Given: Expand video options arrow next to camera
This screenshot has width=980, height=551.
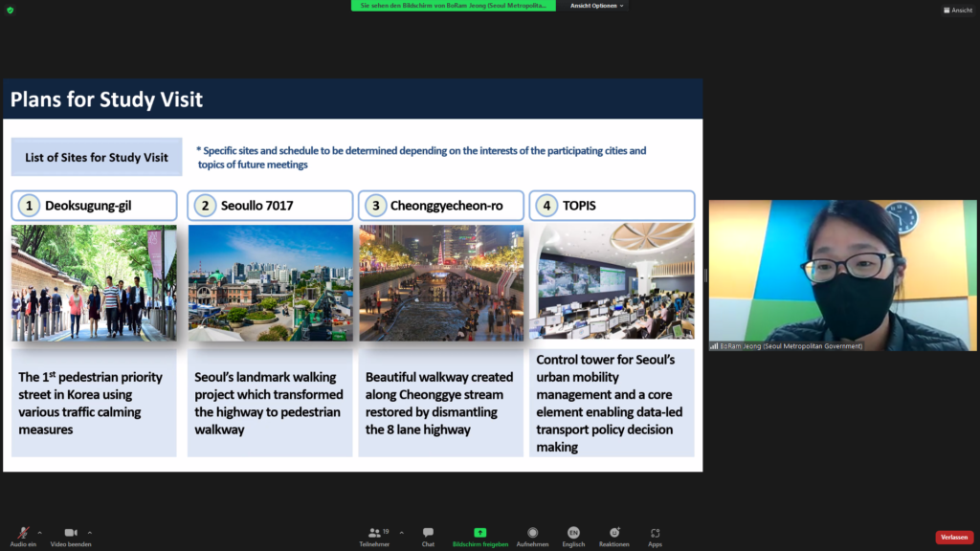Looking at the screenshot, I should pos(90,532).
